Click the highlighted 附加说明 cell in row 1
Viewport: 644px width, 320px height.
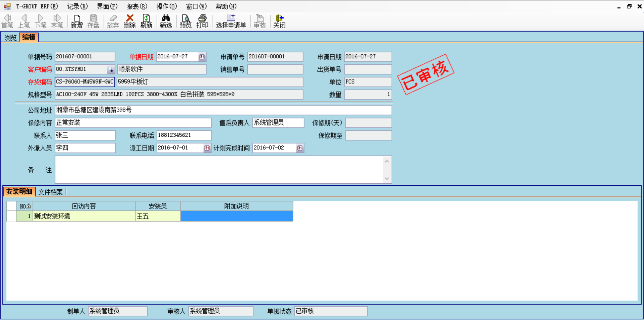237,216
